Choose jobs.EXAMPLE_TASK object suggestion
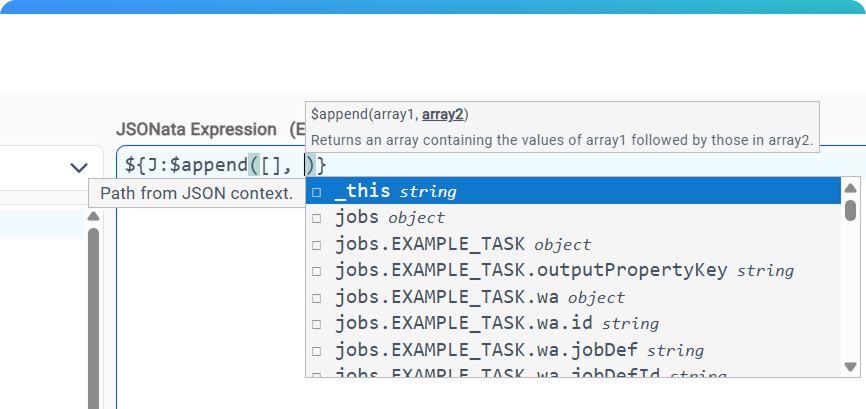 573,245
